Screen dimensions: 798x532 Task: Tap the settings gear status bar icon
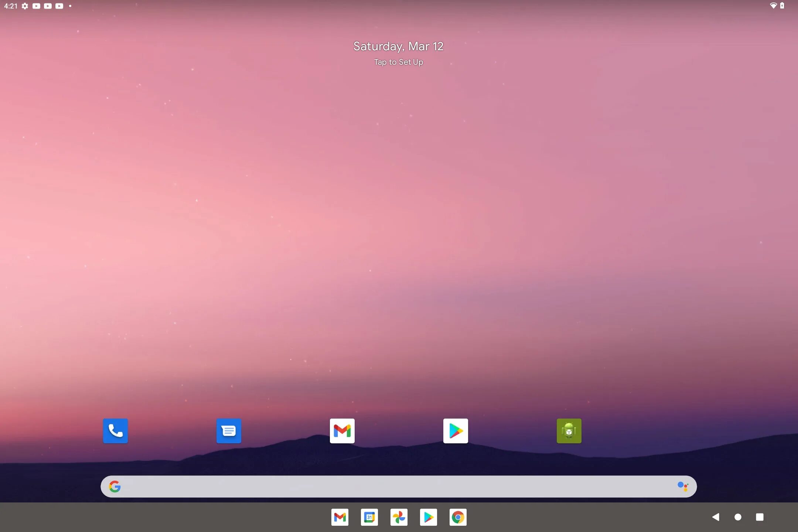pyautogui.click(x=25, y=6)
